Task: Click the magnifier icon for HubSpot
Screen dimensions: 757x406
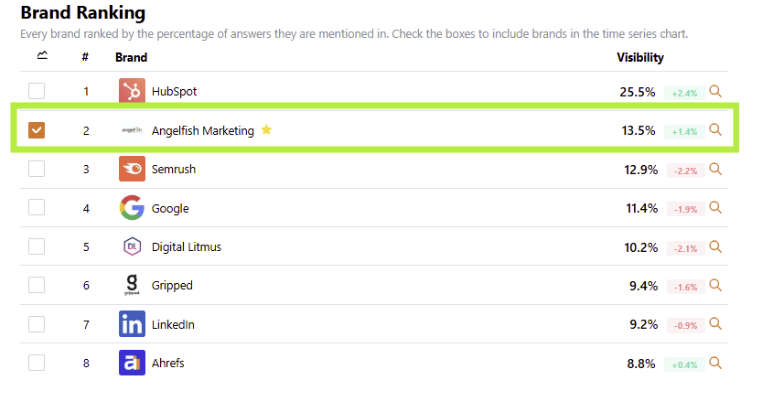Action: 715,91
